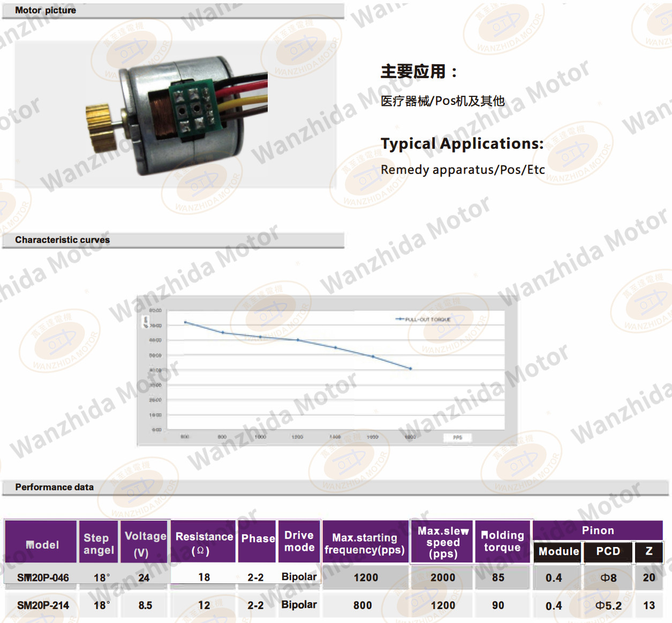Click max slew speed 1200 for SM20P-214
672x623 pixels.
click(x=443, y=606)
